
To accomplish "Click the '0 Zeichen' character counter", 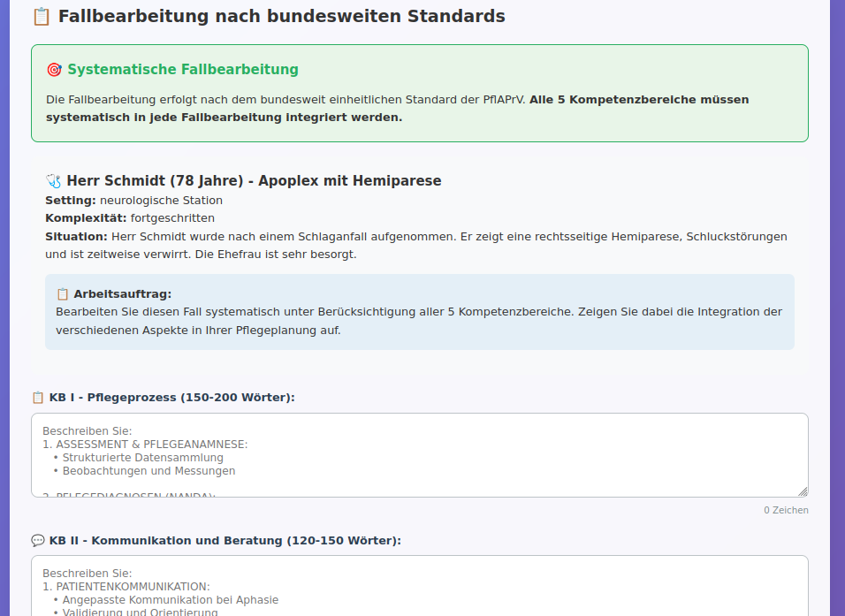I will pos(786,510).
